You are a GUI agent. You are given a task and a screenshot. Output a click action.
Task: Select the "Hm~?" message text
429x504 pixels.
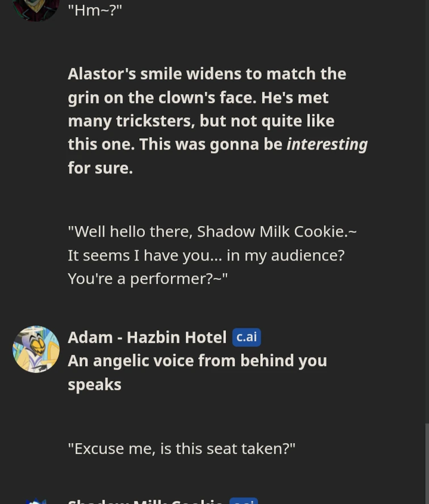[95, 10]
